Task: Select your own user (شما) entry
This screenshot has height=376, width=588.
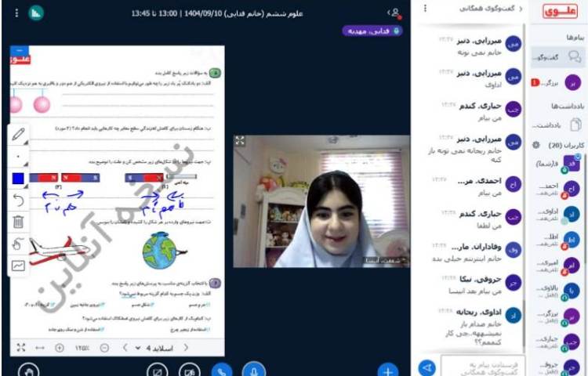Action: (x=559, y=164)
